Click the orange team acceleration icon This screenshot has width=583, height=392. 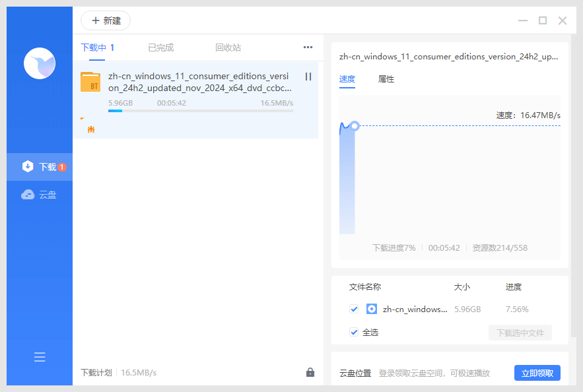91,129
